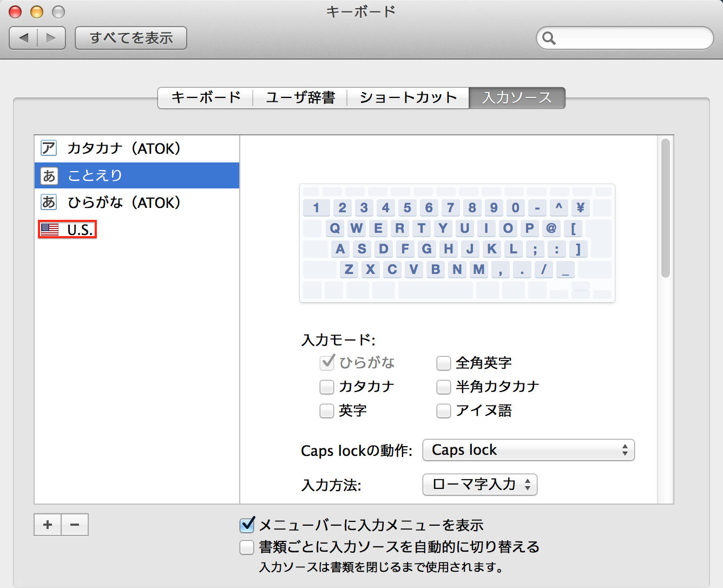Screen dimensions: 723x588
Task: Click the minus button to remove input source
Action: click(x=75, y=525)
